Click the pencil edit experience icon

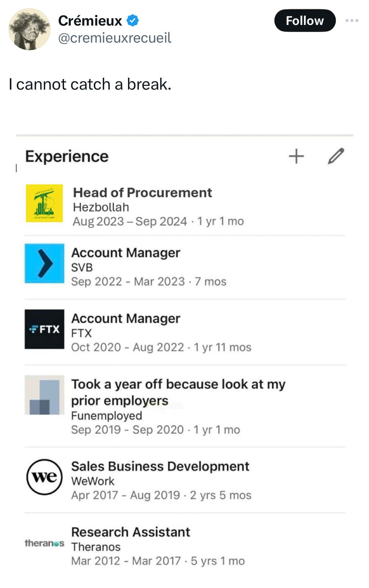click(336, 156)
